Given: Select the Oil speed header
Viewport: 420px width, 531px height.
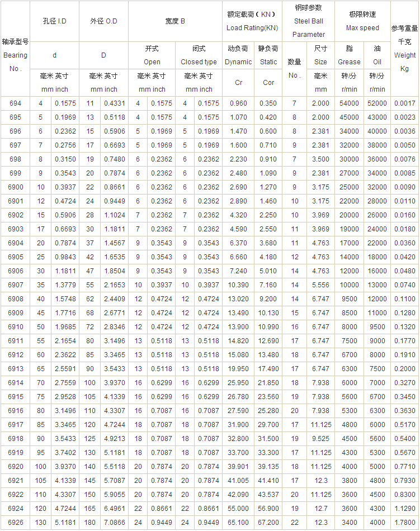Looking at the screenshot, I should point(377,55).
